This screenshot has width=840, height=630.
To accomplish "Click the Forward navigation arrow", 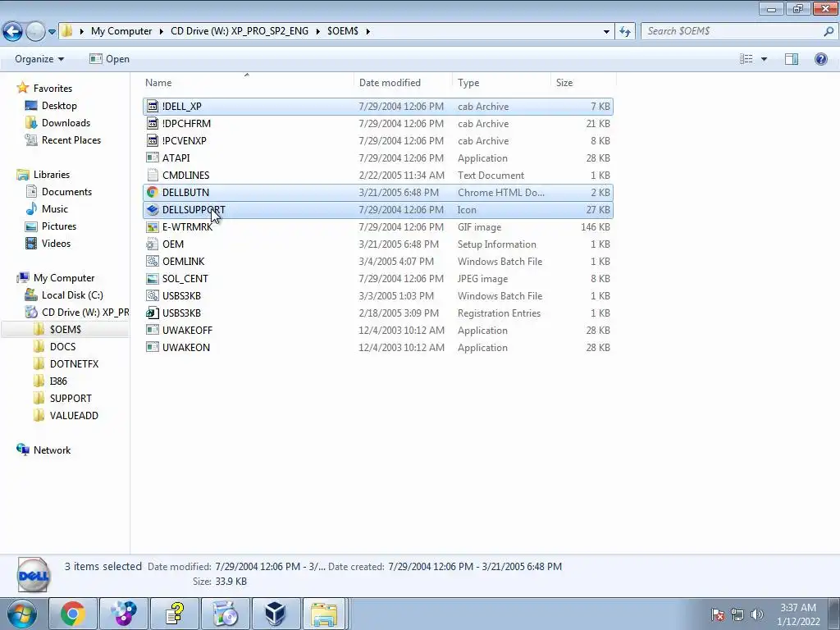I will pos(35,31).
